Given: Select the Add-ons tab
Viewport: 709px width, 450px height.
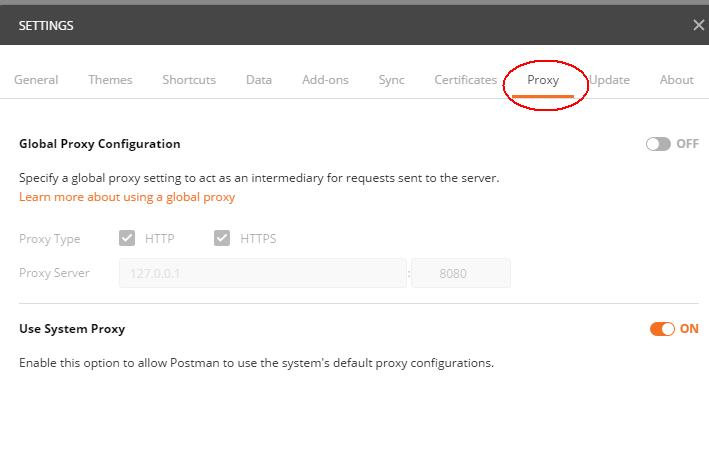Looking at the screenshot, I should (325, 80).
